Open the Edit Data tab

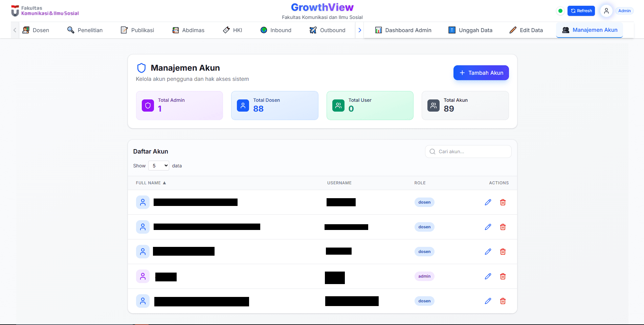point(526,30)
